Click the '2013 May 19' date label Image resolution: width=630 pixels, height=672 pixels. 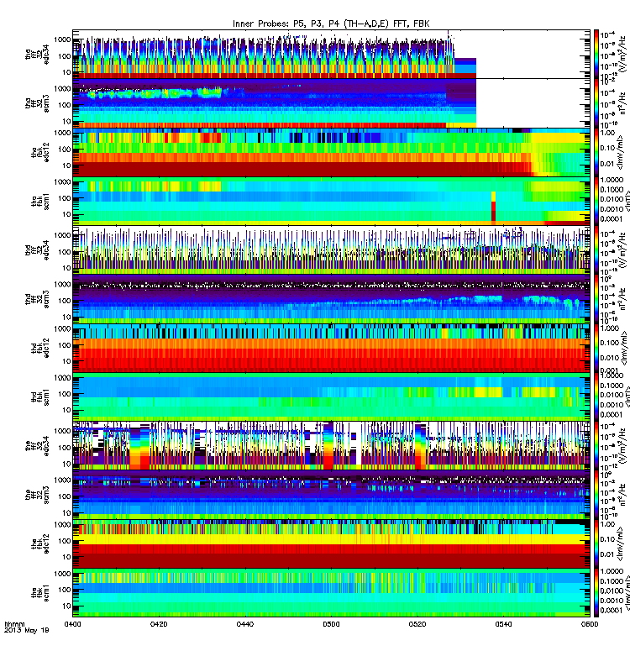click(27, 631)
